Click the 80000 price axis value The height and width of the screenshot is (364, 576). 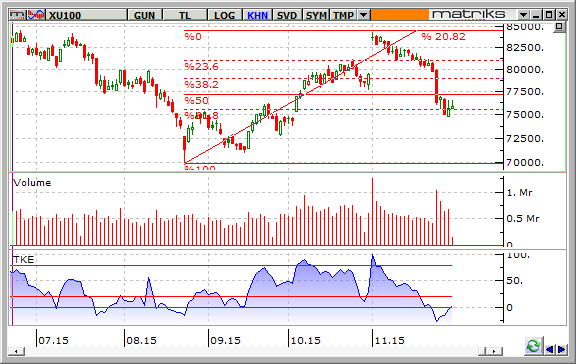(x=525, y=69)
